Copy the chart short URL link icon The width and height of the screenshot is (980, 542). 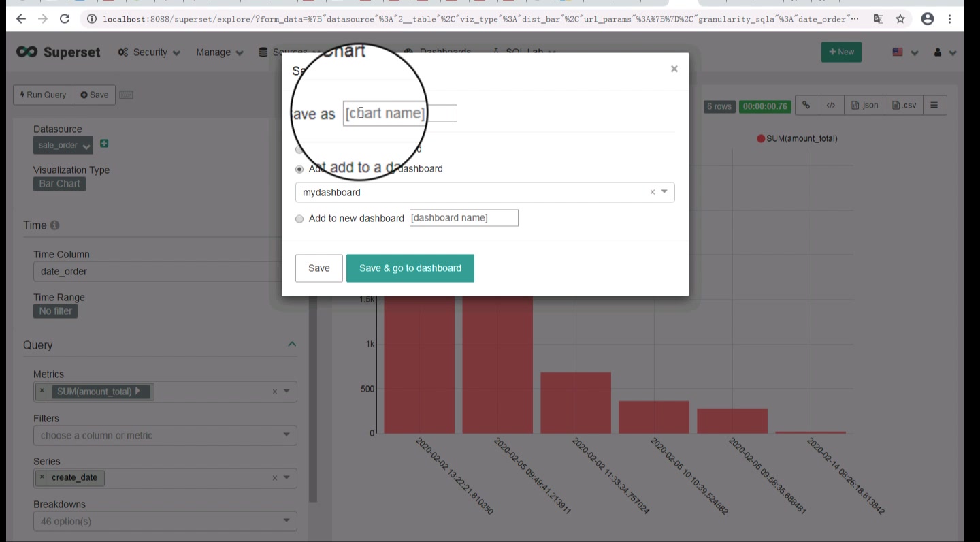point(806,105)
